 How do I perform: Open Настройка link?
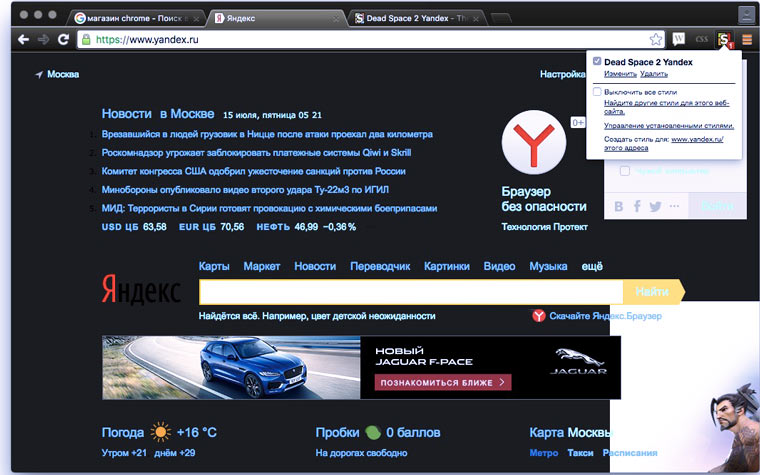563,74
